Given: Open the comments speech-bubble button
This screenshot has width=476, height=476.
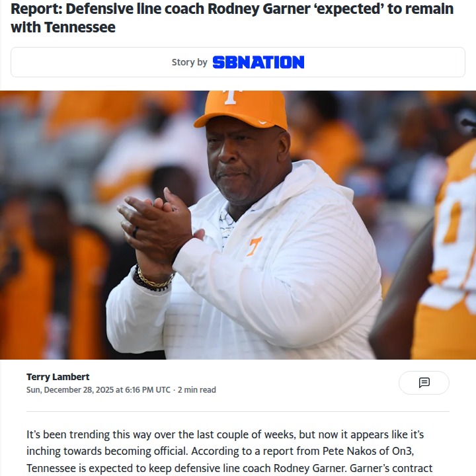Looking at the screenshot, I should [424, 383].
